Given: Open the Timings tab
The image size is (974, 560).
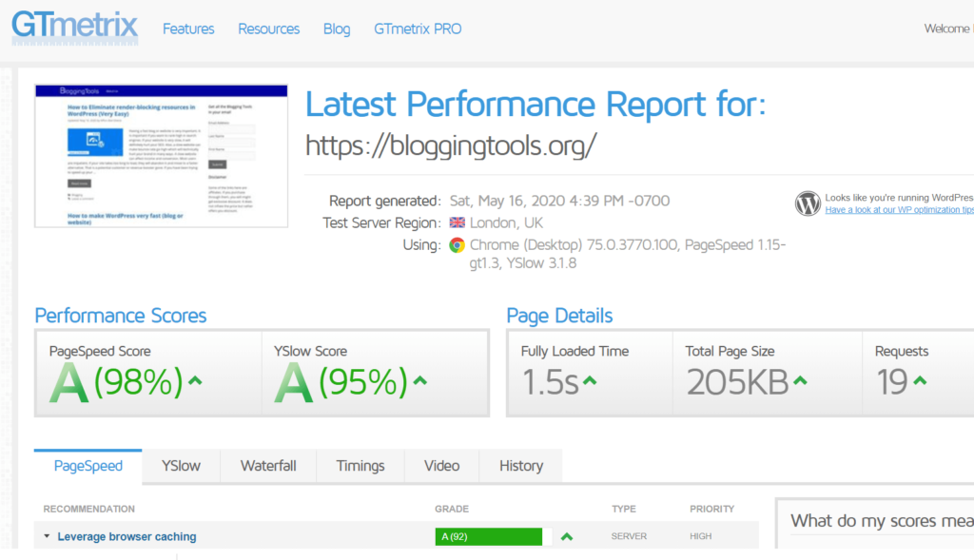Looking at the screenshot, I should point(360,466).
